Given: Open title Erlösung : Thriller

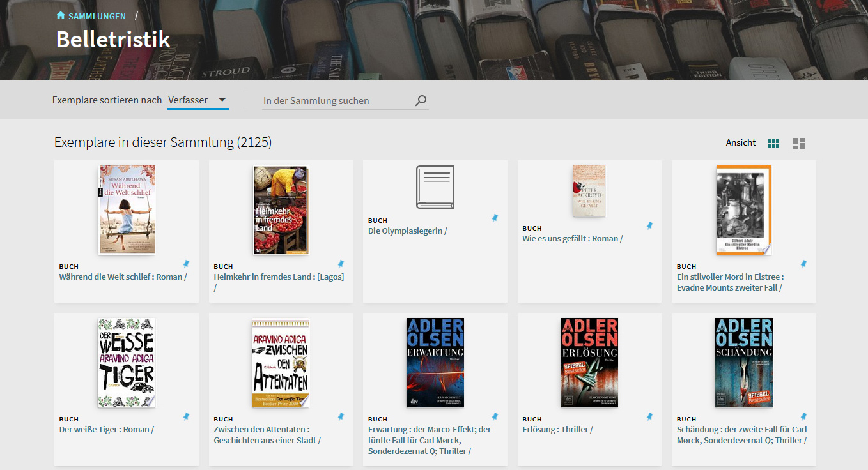Looking at the screenshot, I should click(x=557, y=430).
